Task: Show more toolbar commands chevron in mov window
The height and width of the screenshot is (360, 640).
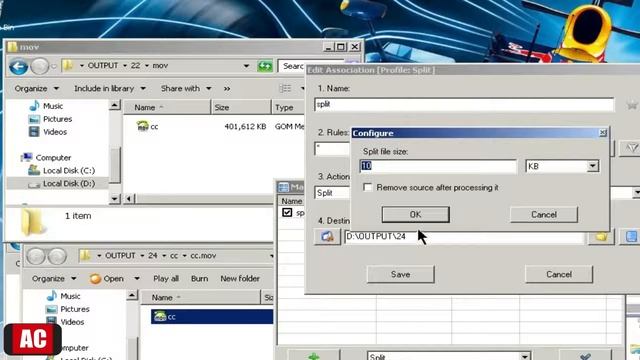Action: (x=227, y=89)
